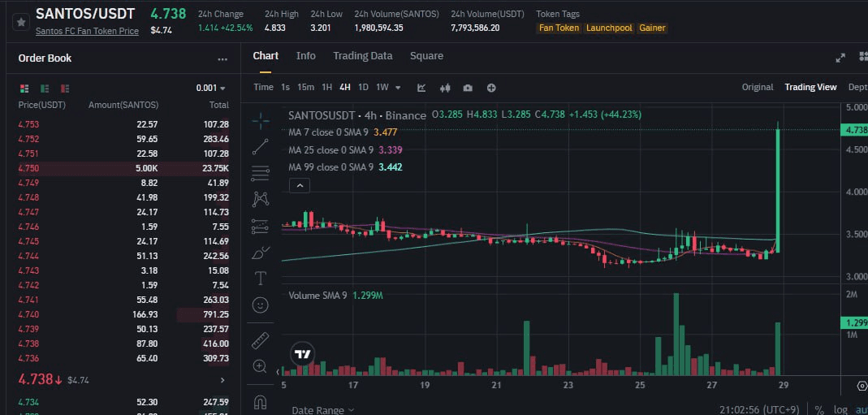Toggle the magnet mode tool
The image size is (868, 415).
[x=260, y=401]
